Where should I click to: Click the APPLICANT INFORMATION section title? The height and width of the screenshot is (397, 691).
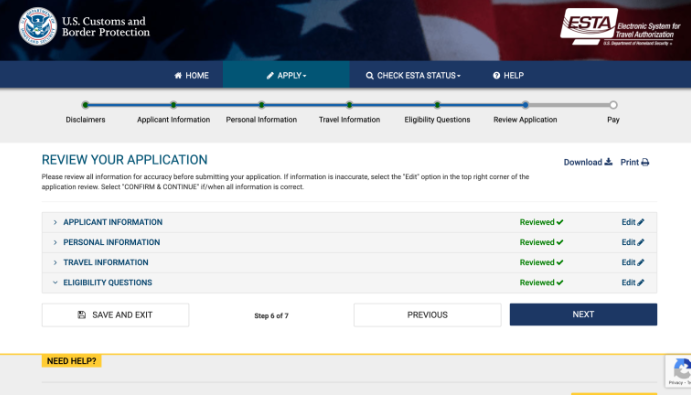(113, 222)
